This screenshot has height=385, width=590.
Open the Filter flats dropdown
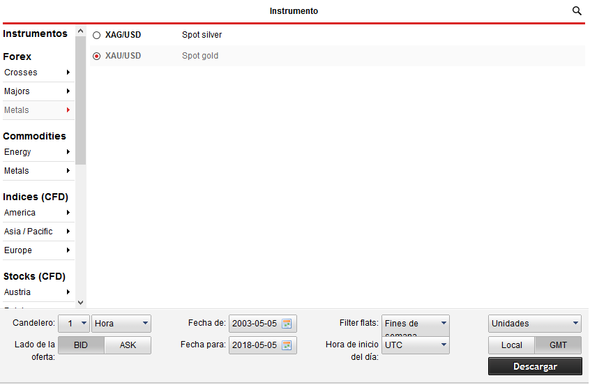(x=415, y=325)
